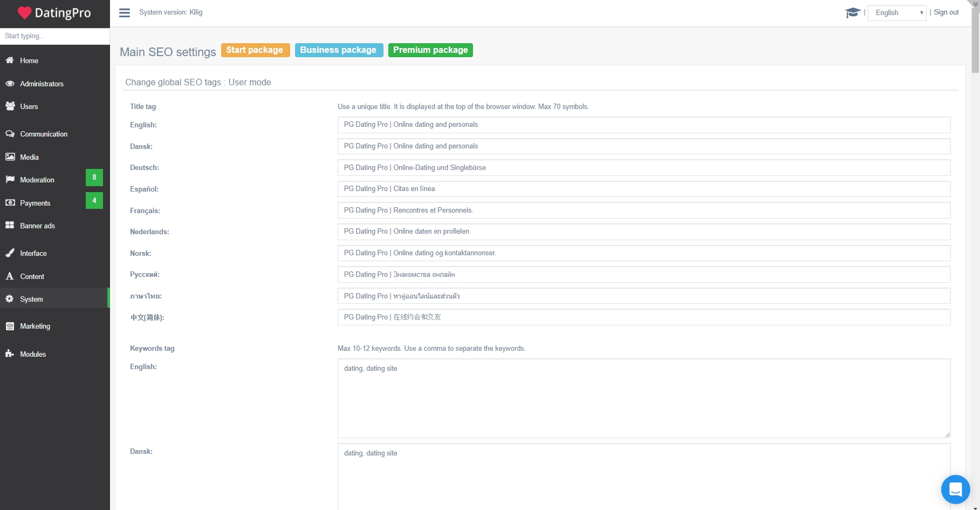This screenshot has width=980, height=510.
Task: Click the Change global SEO tags heading
Action: pyautogui.click(x=198, y=82)
